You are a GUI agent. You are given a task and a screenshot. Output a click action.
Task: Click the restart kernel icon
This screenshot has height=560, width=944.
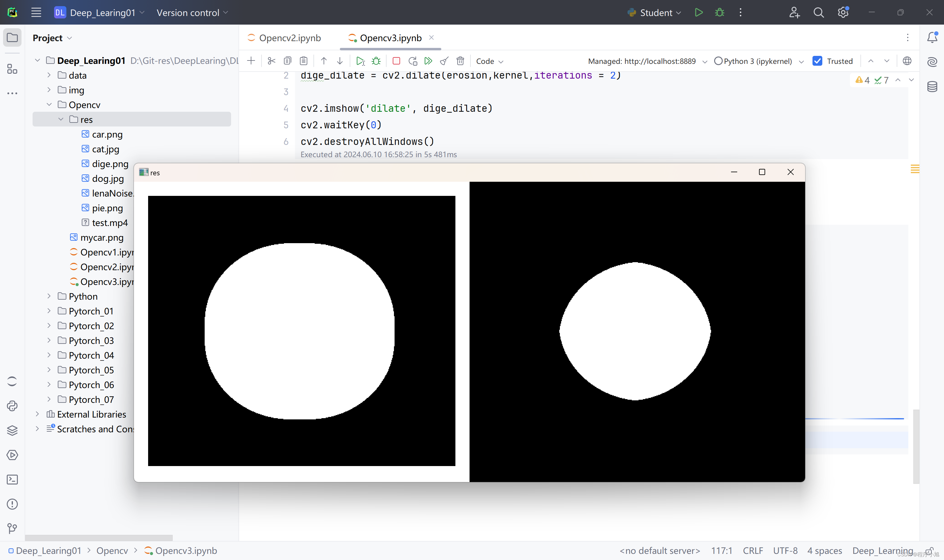click(x=413, y=61)
